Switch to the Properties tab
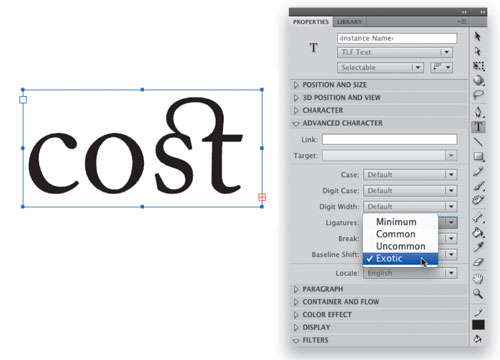500x360 pixels. [311, 22]
